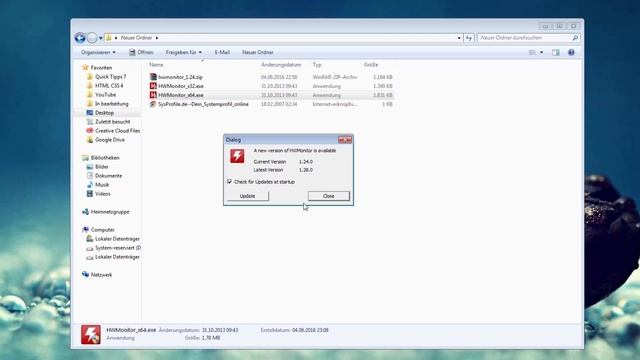Open the Organisieren menu
The width and height of the screenshot is (640, 360).
98,52
